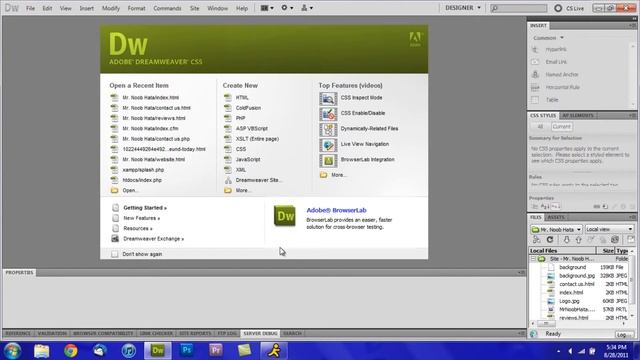The height and width of the screenshot is (360, 640).
Task: Open the Getting Started link
Action: click(x=145, y=208)
